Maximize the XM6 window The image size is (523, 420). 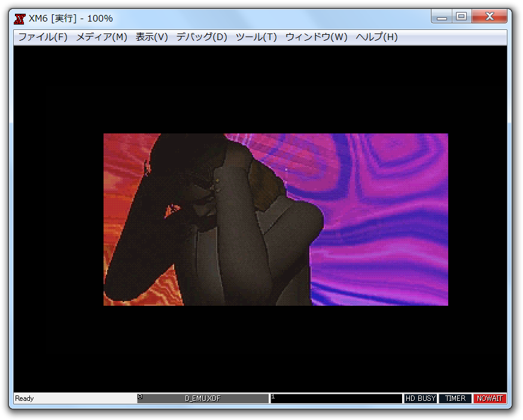pos(461,17)
